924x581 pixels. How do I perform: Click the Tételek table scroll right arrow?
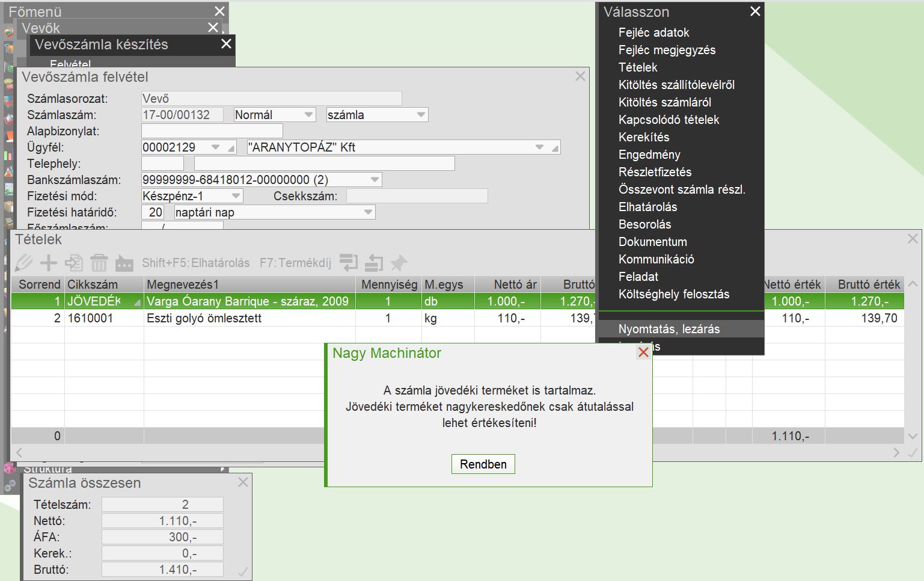[896, 452]
